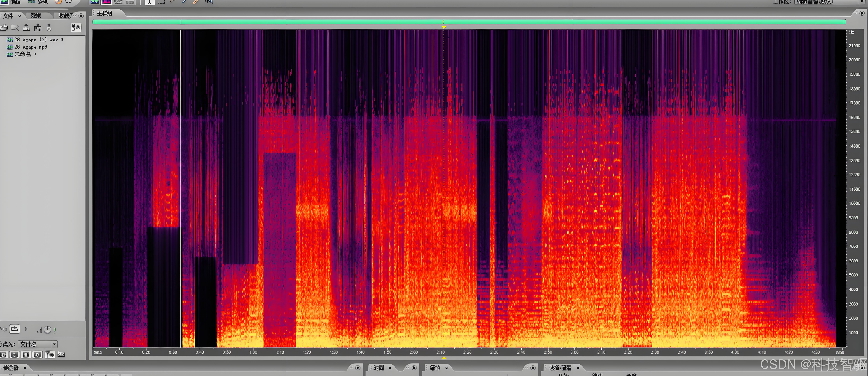Image resolution: width=868 pixels, height=376 pixels.
Task: Switch to the 收藏夹 tab
Action: (65, 16)
